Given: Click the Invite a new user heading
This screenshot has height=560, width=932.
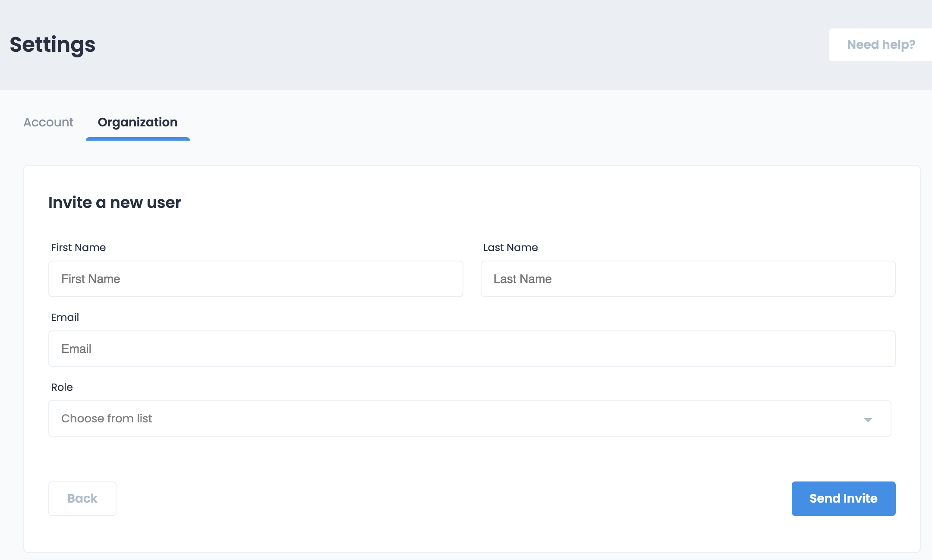Looking at the screenshot, I should point(114,203).
